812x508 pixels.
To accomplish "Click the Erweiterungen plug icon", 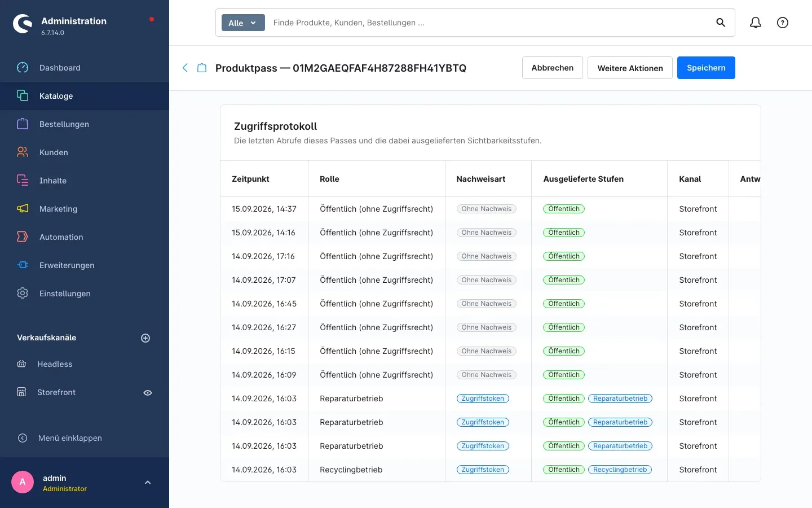I will (x=23, y=265).
